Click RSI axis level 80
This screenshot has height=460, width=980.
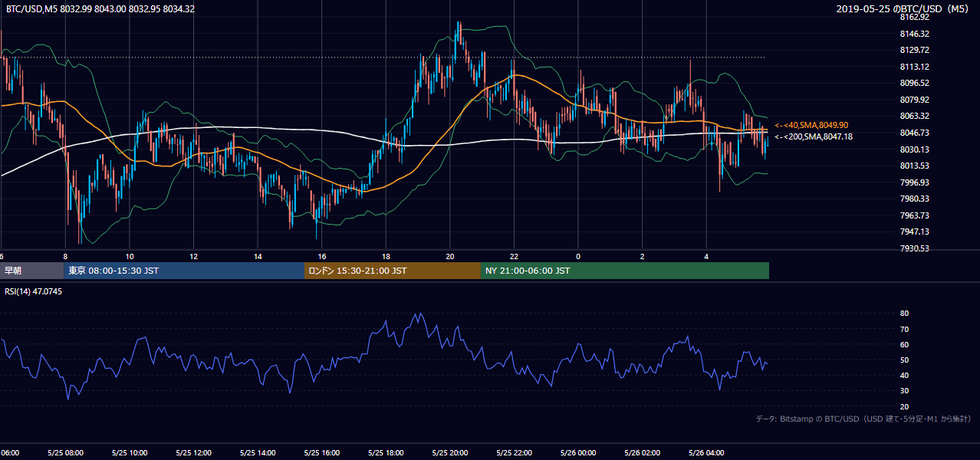pyautogui.click(x=904, y=314)
